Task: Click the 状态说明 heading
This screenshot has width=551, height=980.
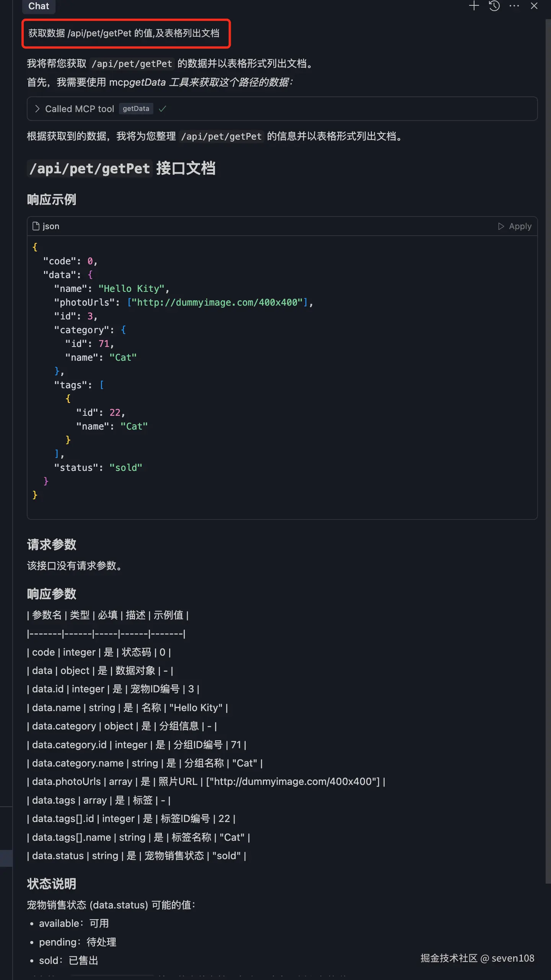Action: coord(52,884)
